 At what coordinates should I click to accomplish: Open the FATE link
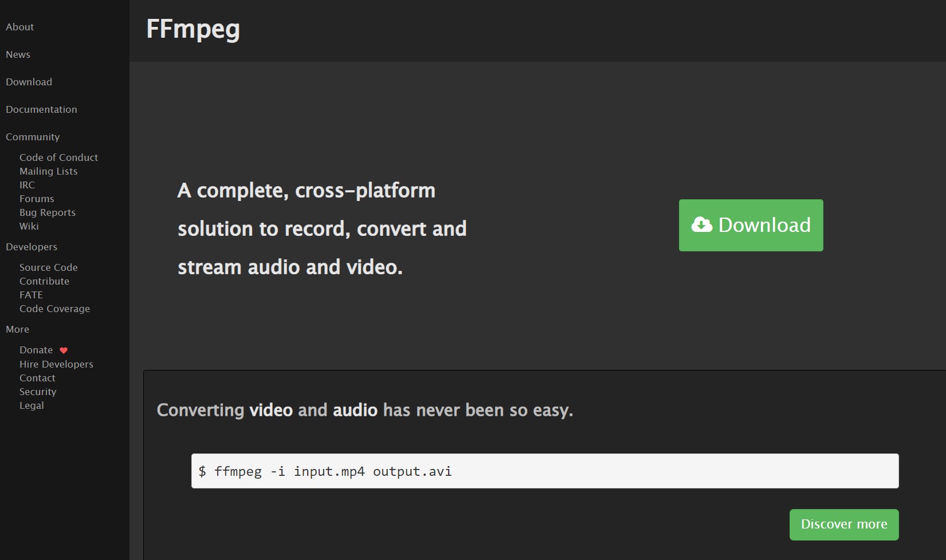(31, 295)
